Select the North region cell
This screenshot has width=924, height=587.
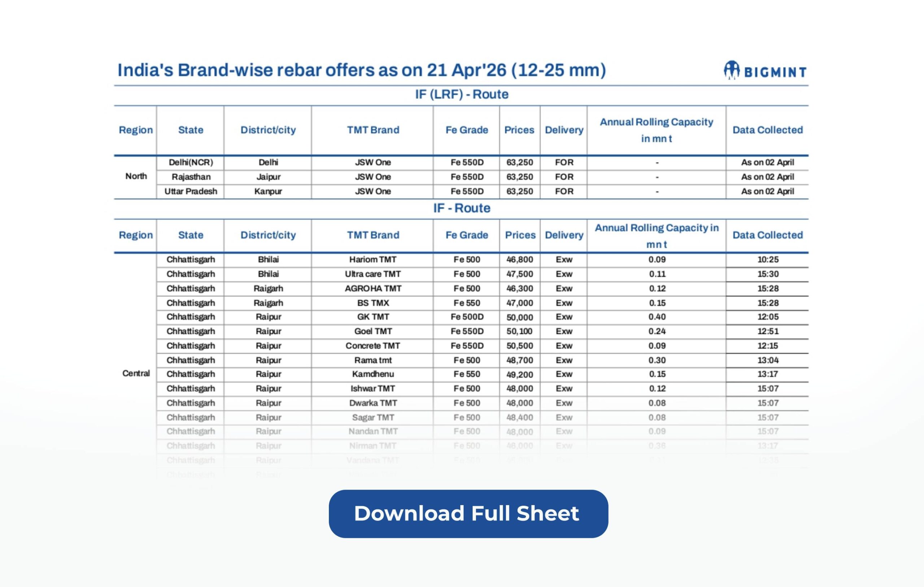(136, 176)
